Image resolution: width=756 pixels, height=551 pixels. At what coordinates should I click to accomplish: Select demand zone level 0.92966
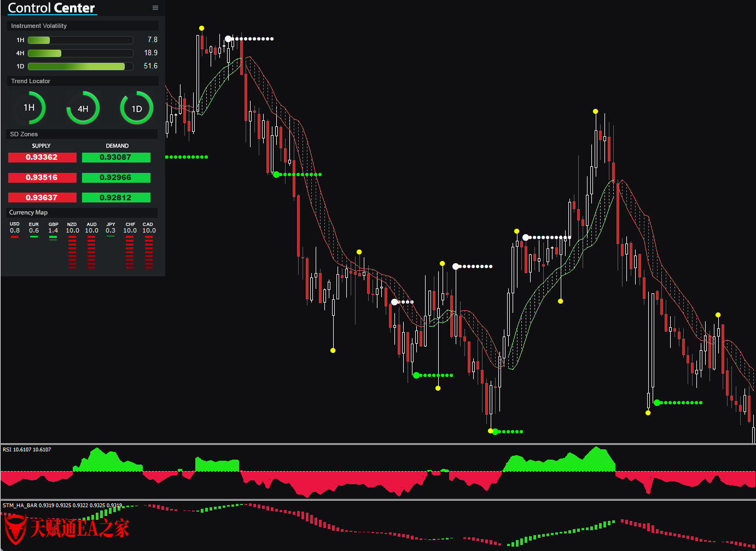[x=116, y=178]
